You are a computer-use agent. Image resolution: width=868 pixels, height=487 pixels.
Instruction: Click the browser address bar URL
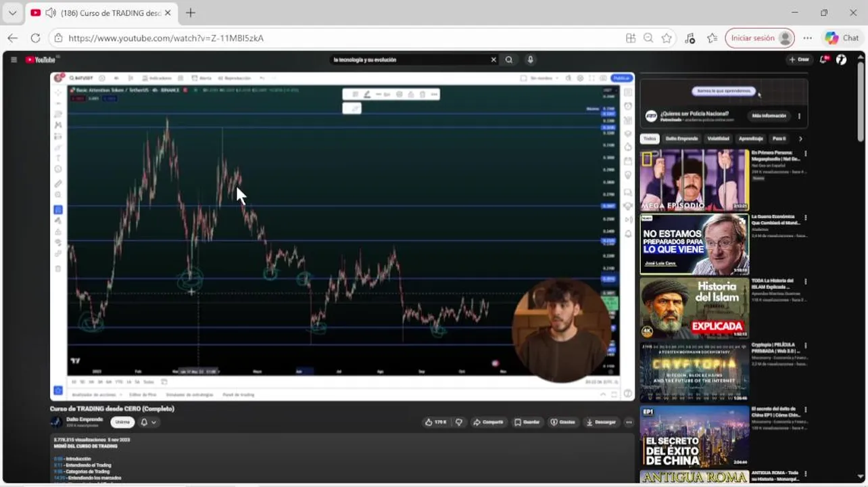coord(166,39)
